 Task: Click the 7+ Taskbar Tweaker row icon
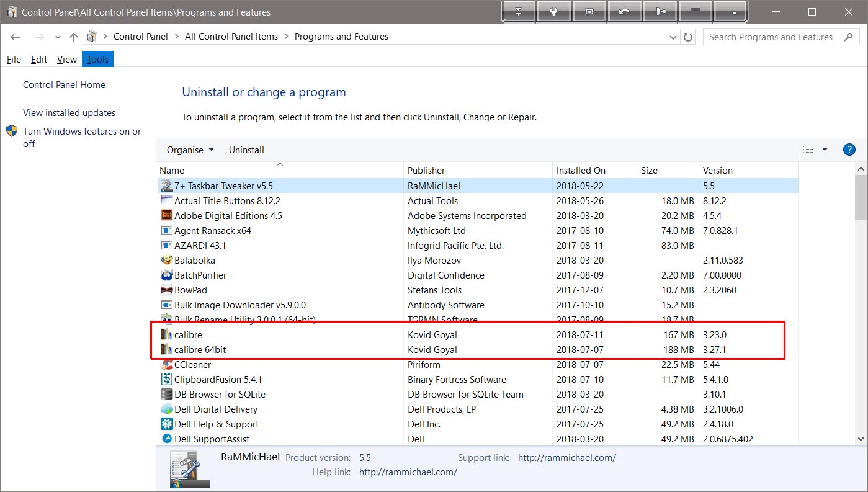(x=166, y=185)
